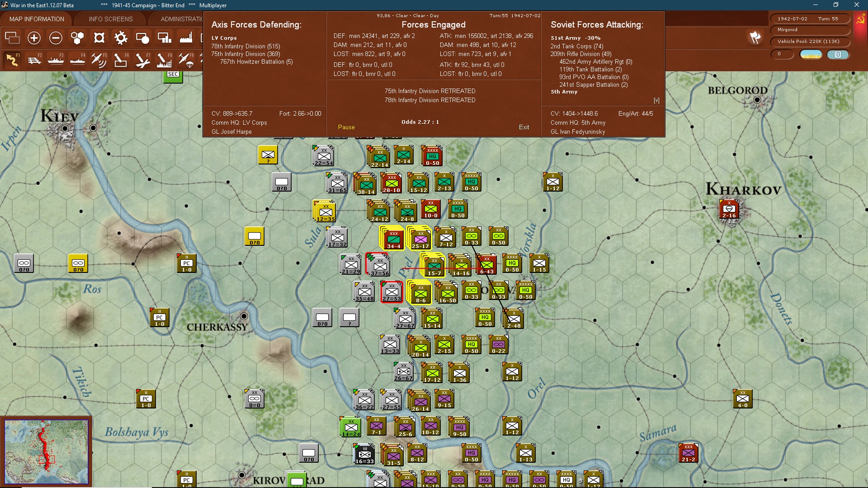Zoom in with the plus icon
This screenshot has width=868, height=488.
tap(34, 38)
